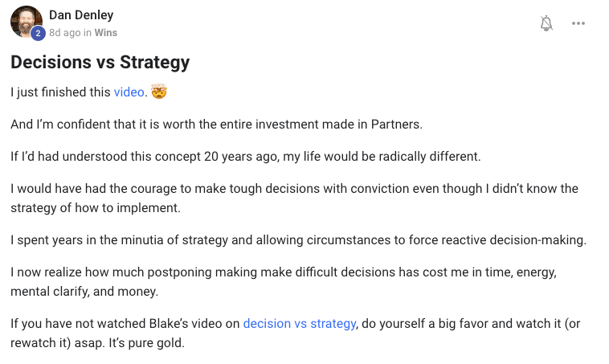Click the exploding head emoji
The height and width of the screenshot is (364, 609).
[159, 92]
